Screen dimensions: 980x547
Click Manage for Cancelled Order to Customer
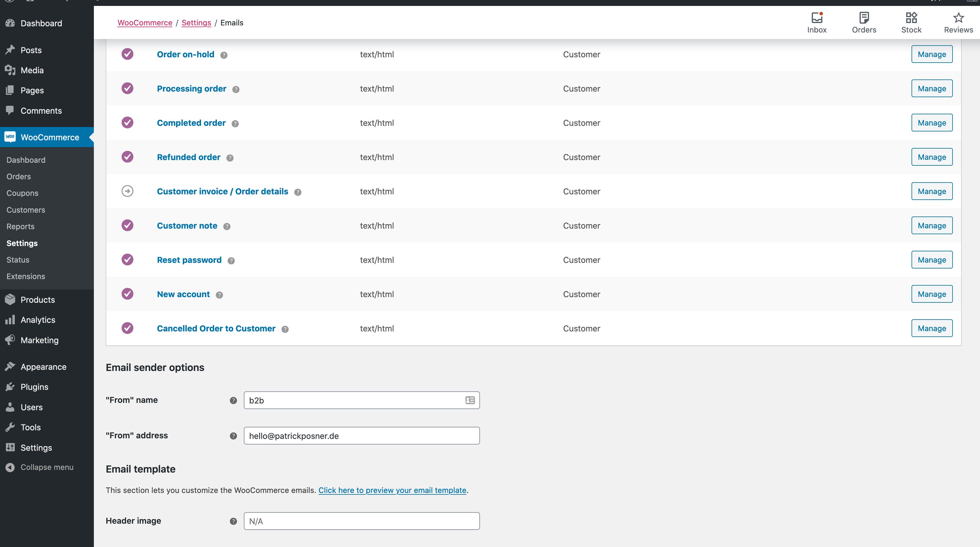[932, 328]
